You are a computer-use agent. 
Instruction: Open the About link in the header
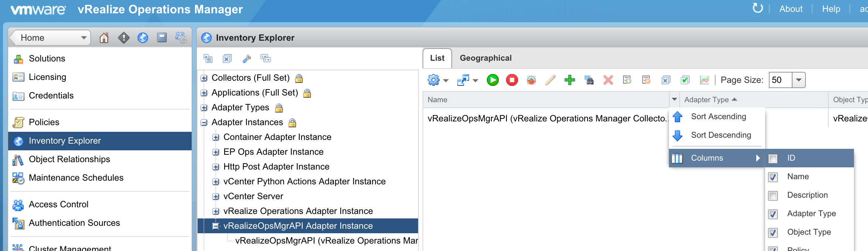(791, 9)
